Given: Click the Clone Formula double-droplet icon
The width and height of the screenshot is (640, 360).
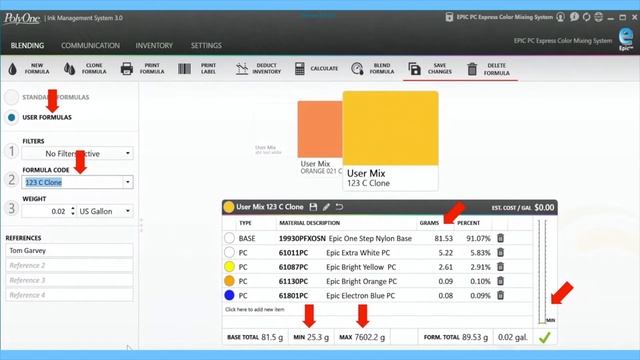Looking at the screenshot, I should click(x=69, y=69).
